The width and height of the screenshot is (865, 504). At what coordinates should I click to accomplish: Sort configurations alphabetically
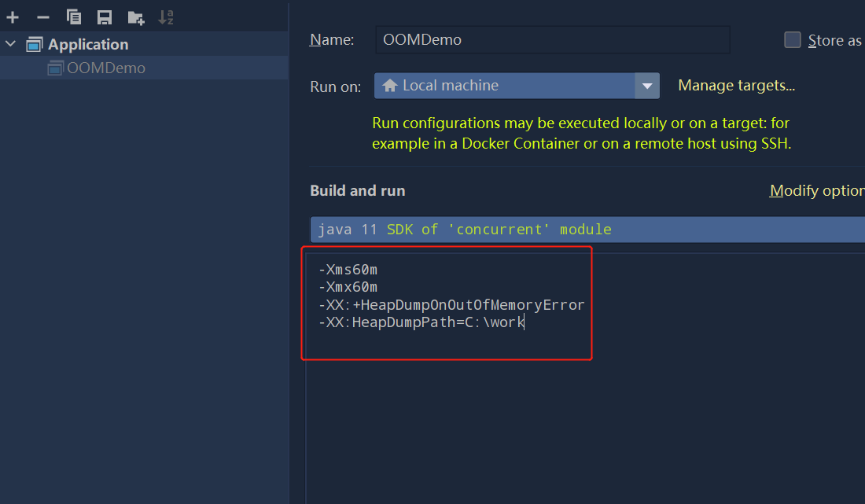[x=166, y=17]
